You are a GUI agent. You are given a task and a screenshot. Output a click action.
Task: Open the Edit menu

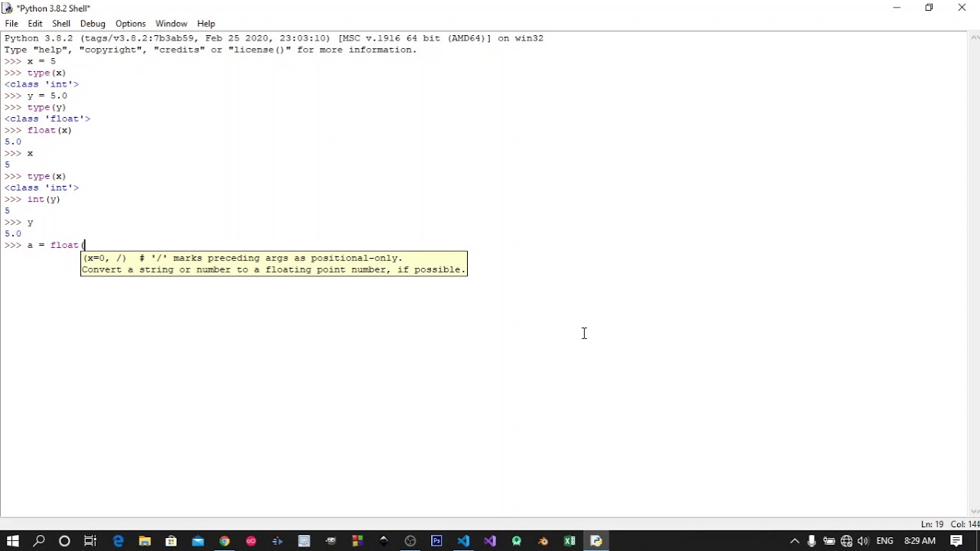click(35, 23)
